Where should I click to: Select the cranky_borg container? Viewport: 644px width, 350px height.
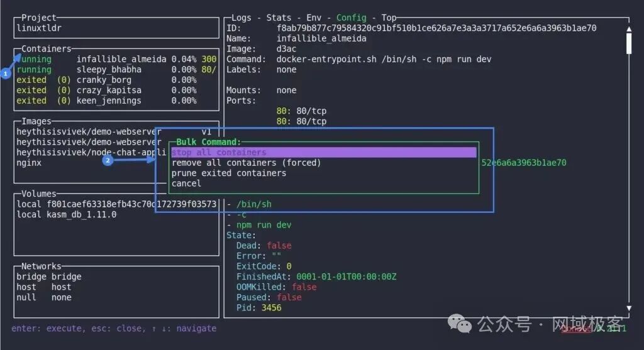point(116,80)
